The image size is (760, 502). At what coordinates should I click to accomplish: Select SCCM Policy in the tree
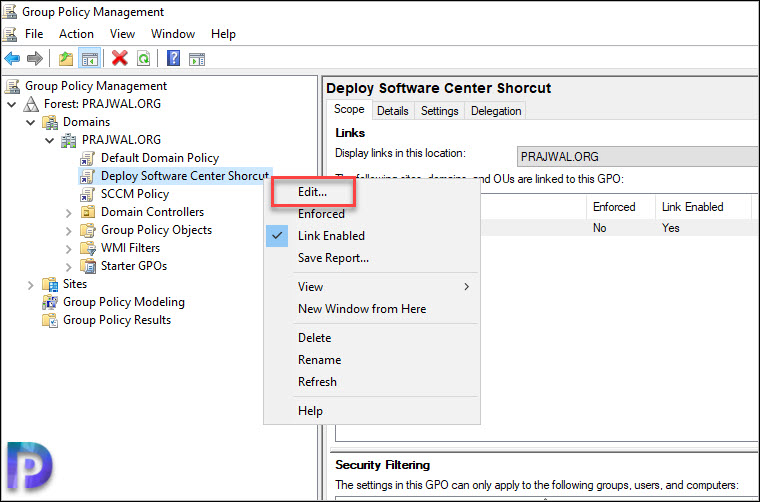(x=135, y=194)
